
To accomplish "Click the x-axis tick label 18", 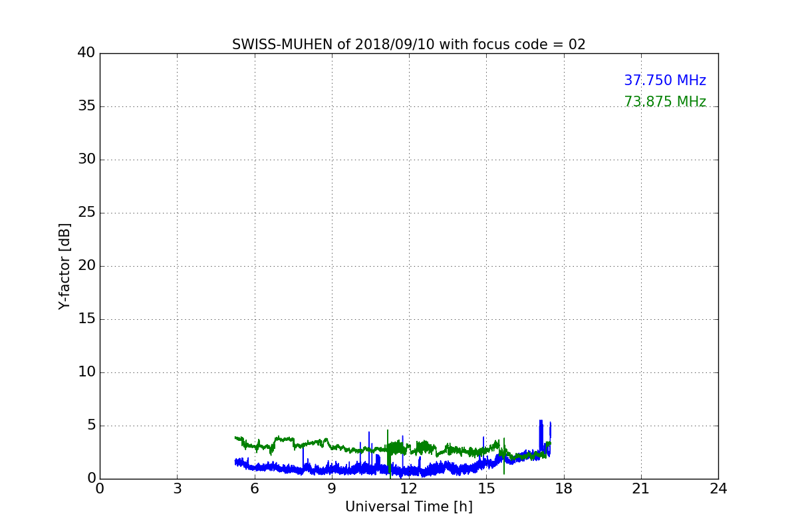I will tap(563, 489).
